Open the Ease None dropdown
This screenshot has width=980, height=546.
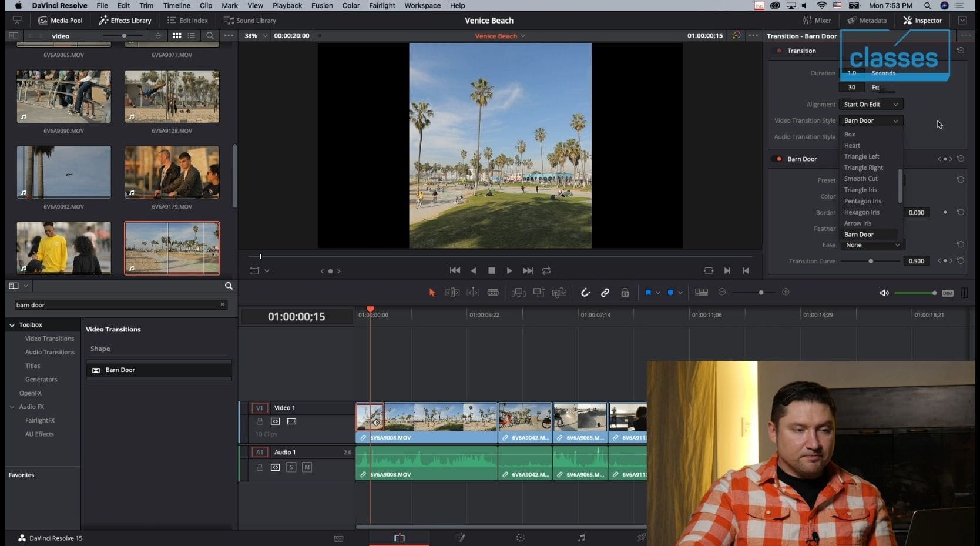(x=872, y=245)
